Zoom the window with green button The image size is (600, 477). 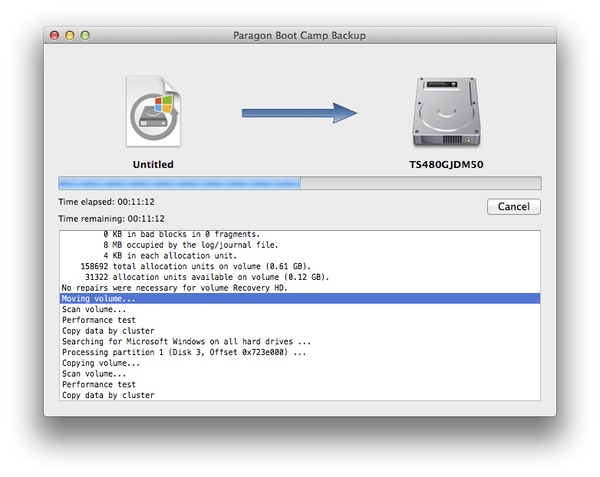85,35
